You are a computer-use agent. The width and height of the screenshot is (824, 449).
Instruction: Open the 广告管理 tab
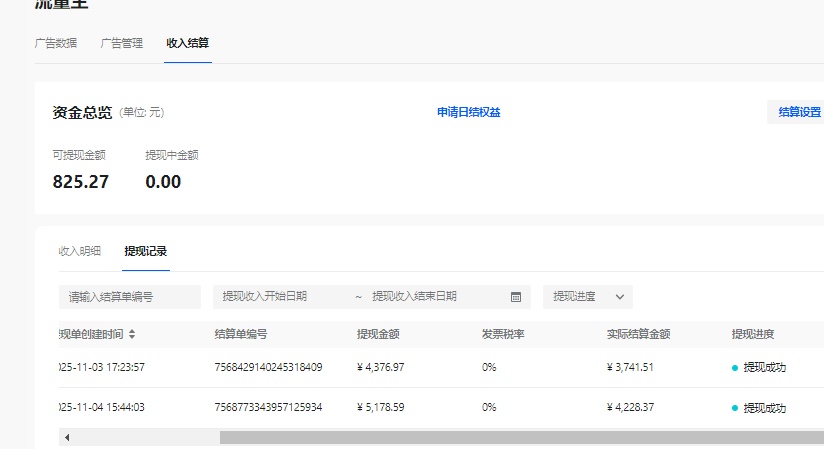[x=122, y=44]
